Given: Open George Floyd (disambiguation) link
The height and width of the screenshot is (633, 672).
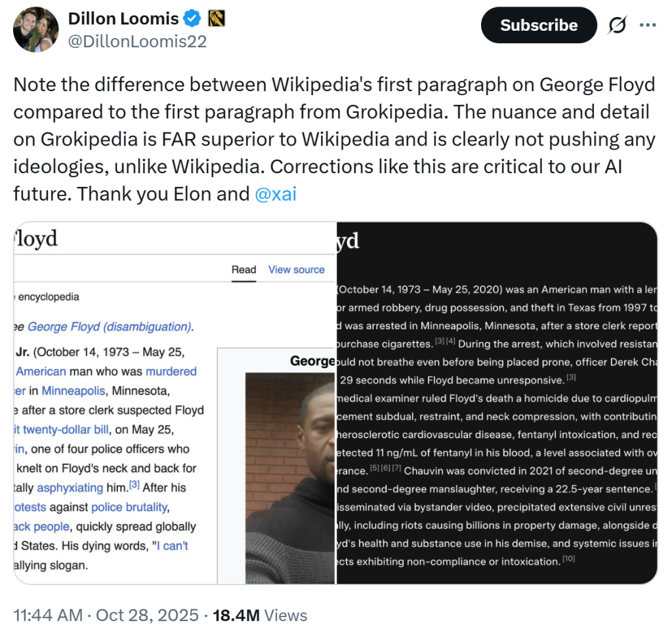Looking at the screenshot, I should point(110,327).
